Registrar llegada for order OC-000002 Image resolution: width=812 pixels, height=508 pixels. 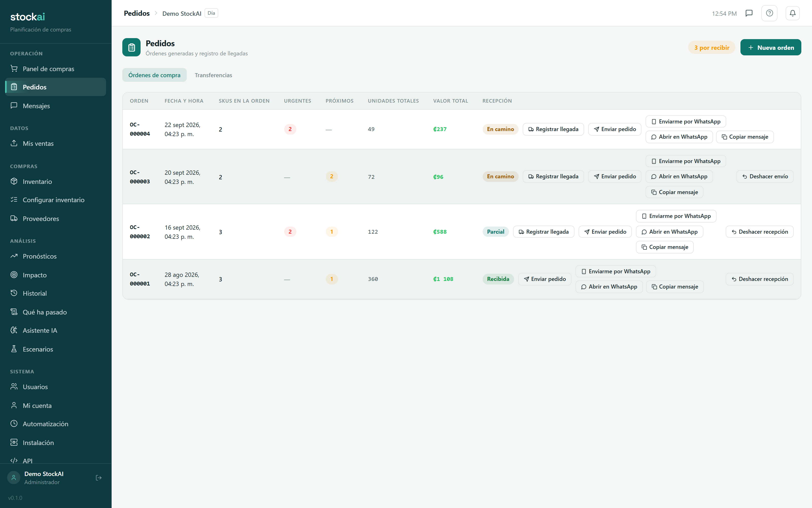point(544,231)
